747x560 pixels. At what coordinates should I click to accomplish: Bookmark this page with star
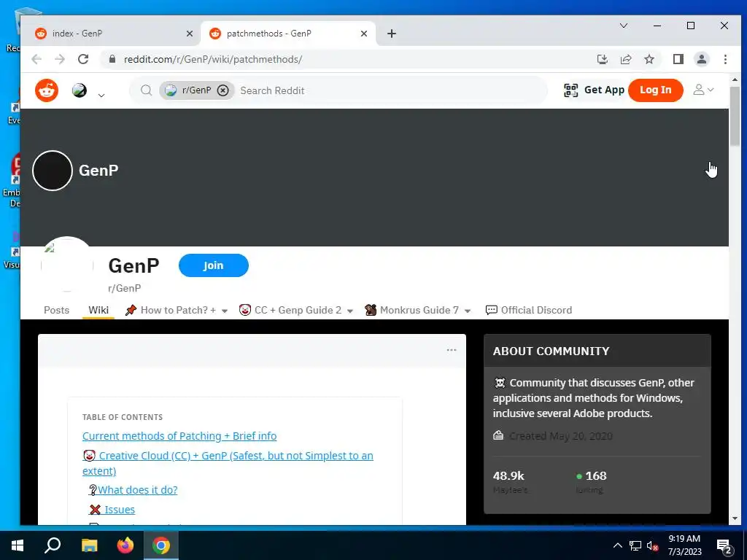click(x=649, y=59)
